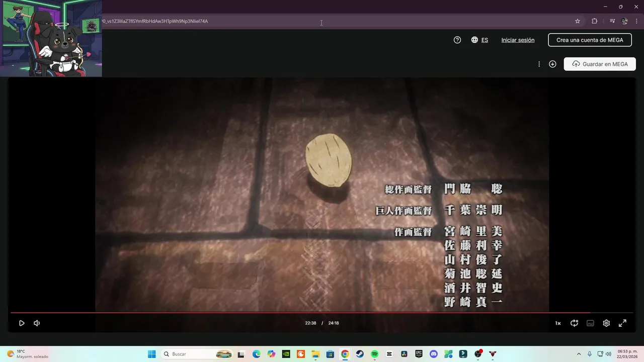The image size is (644, 362).
Task: Open MEGA file options three-dot menu
Action: tap(539, 64)
